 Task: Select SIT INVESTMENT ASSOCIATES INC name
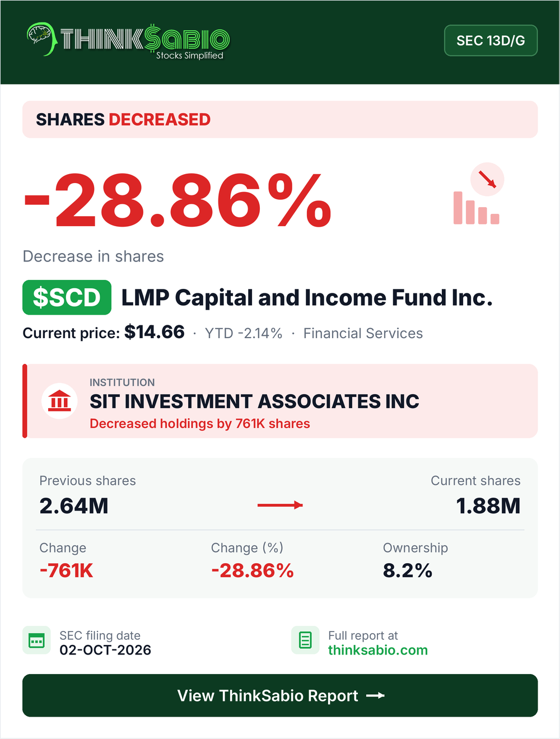point(254,401)
